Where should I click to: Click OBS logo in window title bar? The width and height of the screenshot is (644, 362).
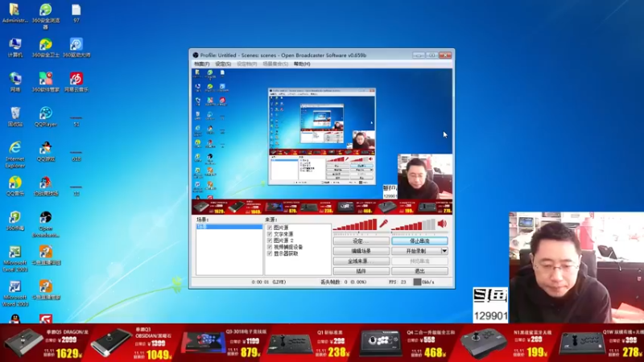[x=196, y=55]
